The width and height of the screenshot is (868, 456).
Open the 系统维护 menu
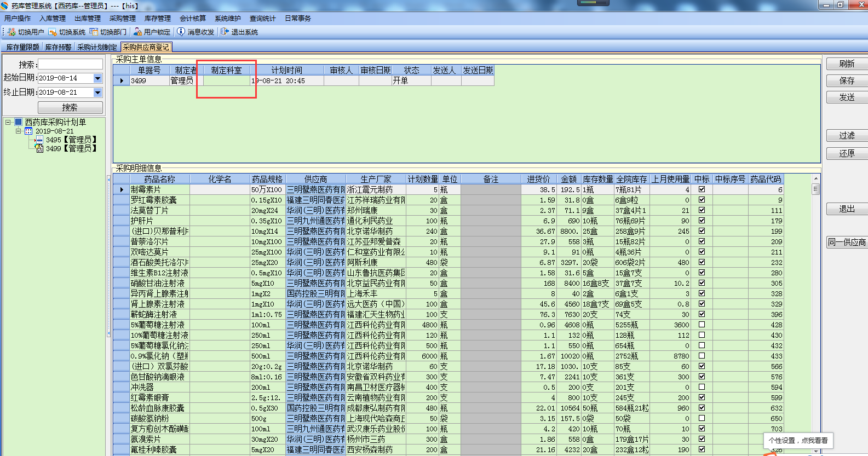228,19
